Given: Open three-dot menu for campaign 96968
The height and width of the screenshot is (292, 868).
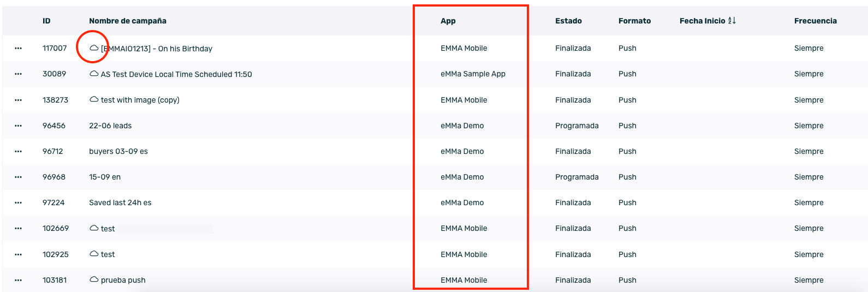Looking at the screenshot, I should coord(18,177).
